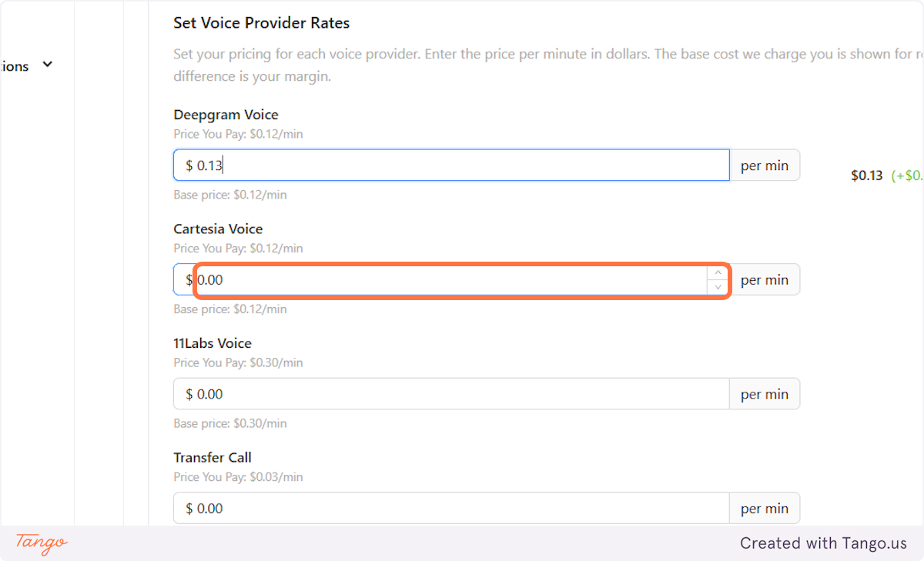
Task: Click 'per min' next to the Cartesia field
Action: coord(764,279)
